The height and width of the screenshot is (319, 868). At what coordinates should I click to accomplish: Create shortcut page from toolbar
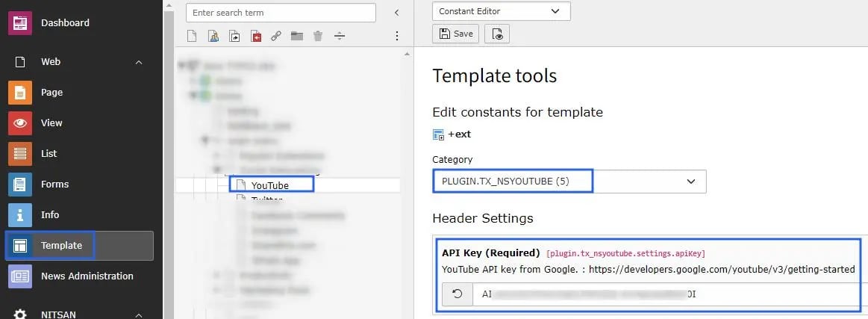pos(234,37)
